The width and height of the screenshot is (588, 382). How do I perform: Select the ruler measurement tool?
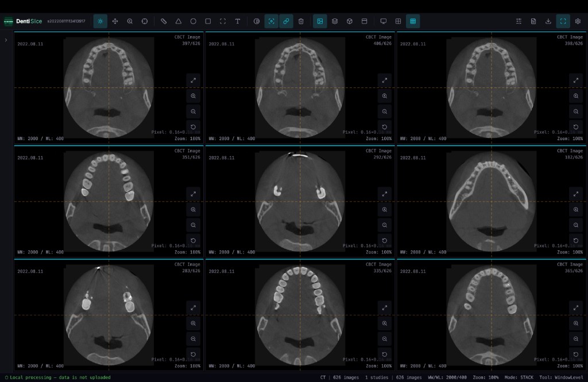(x=164, y=21)
